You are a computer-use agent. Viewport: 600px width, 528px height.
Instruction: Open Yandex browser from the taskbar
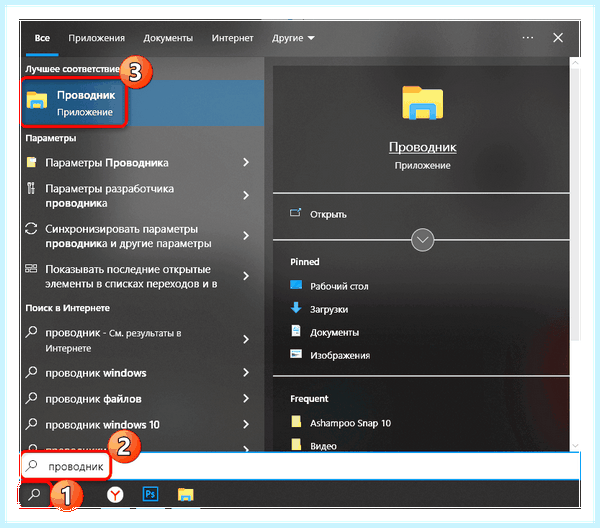(x=115, y=495)
